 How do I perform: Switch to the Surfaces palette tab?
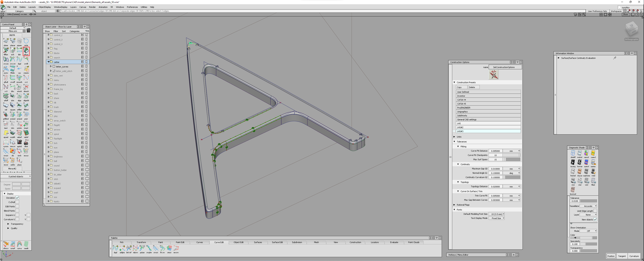(258, 242)
